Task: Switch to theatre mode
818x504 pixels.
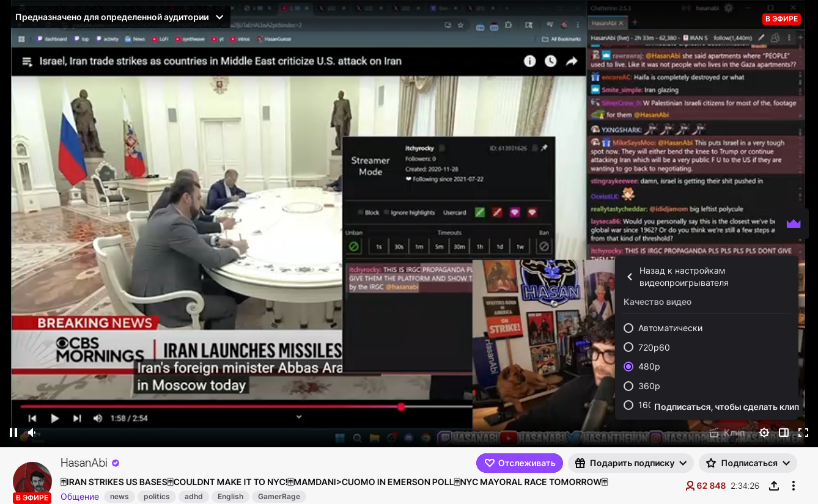Action: coord(784,433)
